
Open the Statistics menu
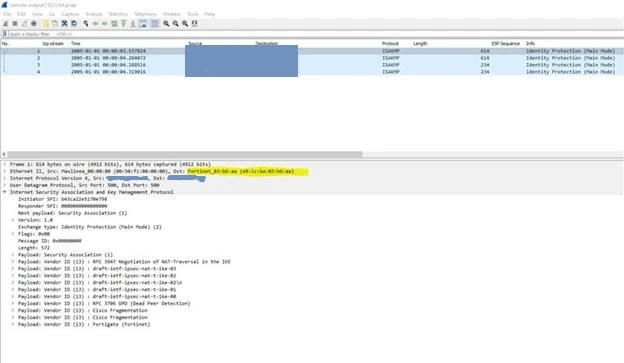click(x=118, y=14)
